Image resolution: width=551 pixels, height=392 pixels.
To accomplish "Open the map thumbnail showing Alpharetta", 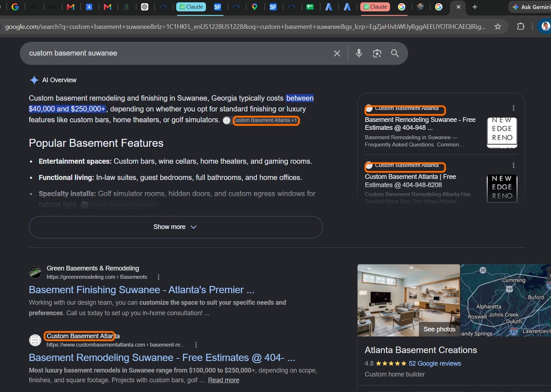I will pyautogui.click(x=506, y=300).
